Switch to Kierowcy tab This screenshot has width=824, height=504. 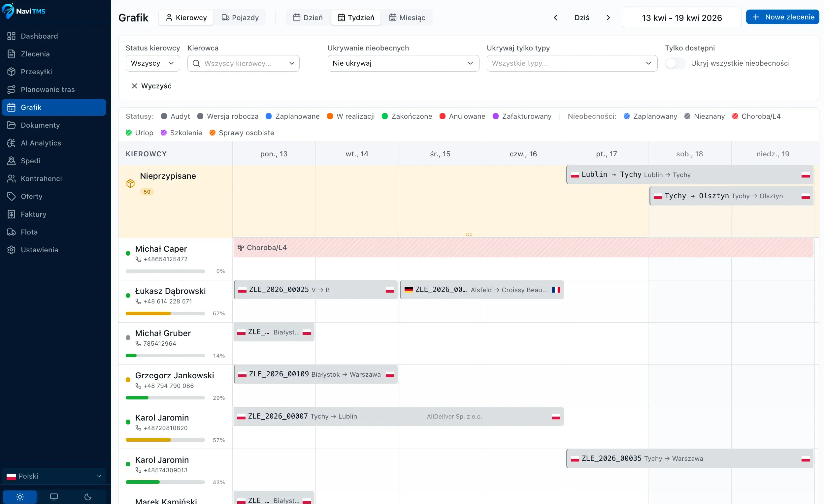pyautogui.click(x=186, y=18)
